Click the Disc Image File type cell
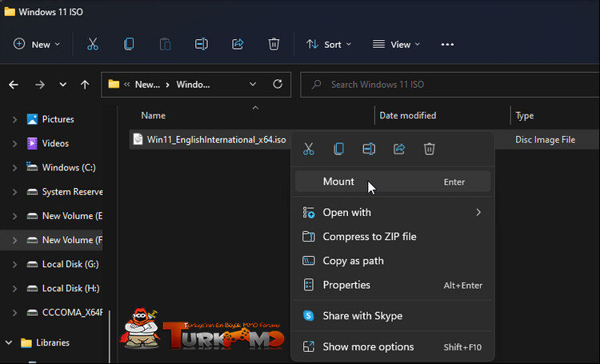 pyautogui.click(x=545, y=140)
